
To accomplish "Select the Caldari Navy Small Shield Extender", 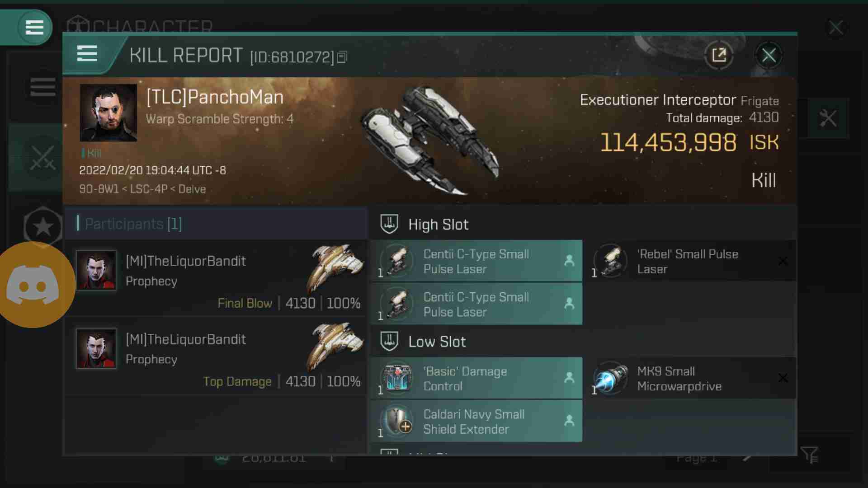I will [x=476, y=421].
